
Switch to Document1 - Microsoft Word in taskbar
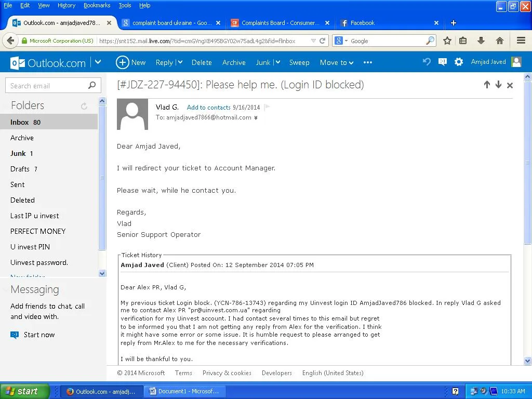click(184, 391)
